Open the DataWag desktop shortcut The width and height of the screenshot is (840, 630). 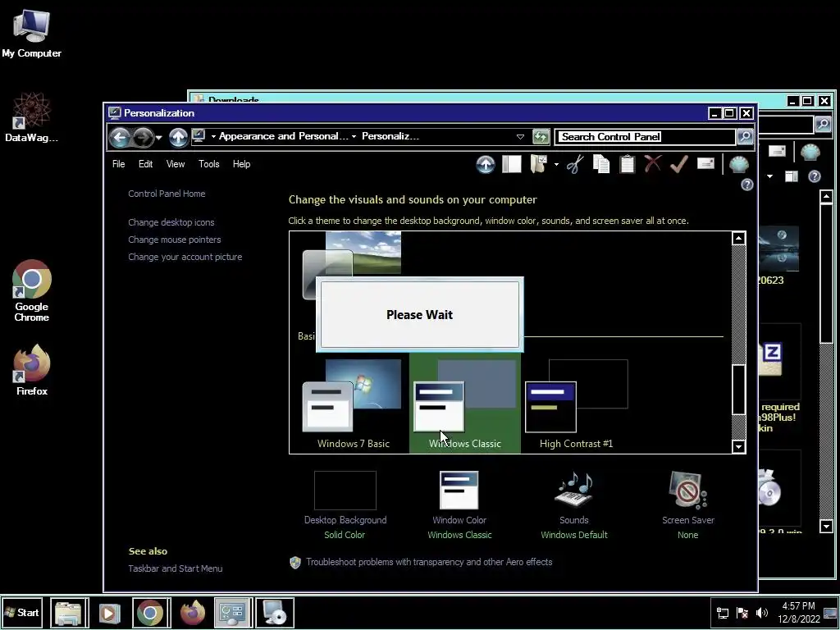pyautogui.click(x=32, y=118)
